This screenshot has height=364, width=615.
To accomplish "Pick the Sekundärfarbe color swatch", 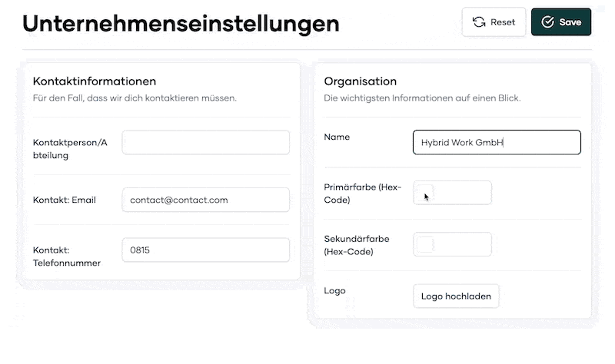I will tap(425, 244).
